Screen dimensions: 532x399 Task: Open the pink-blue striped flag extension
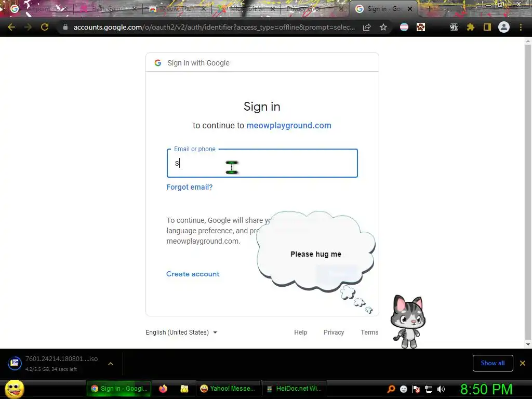click(x=404, y=27)
